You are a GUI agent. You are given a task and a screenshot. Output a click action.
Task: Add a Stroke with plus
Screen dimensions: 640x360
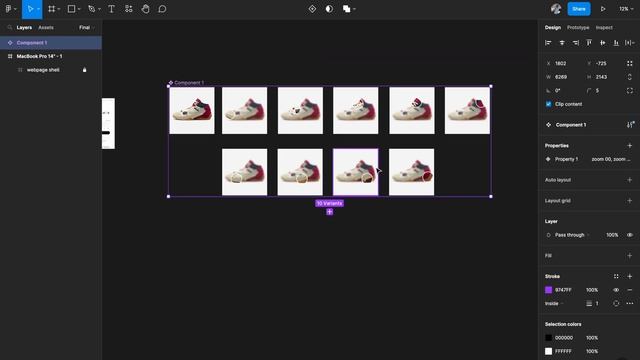click(629, 276)
